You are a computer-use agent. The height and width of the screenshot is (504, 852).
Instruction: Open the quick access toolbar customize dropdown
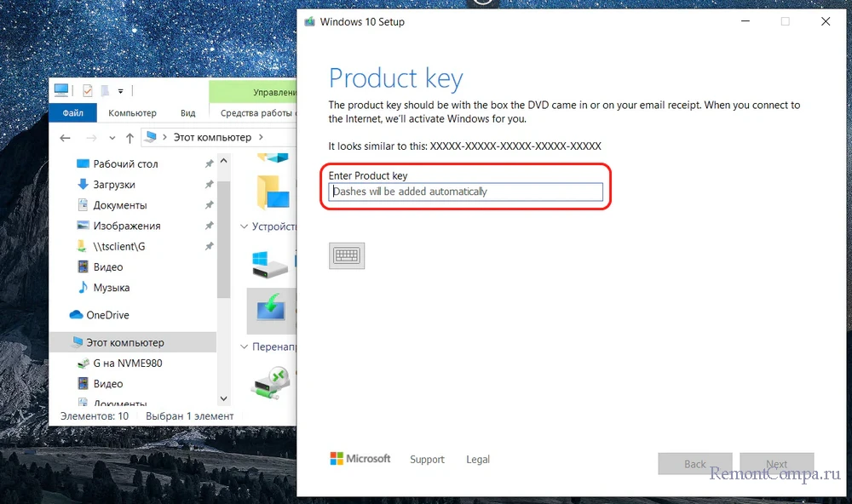pyautogui.click(x=121, y=91)
